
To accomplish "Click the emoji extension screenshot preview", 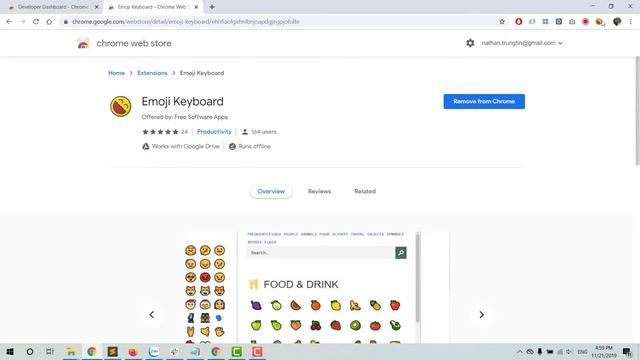I will pyautogui.click(x=317, y=287).
